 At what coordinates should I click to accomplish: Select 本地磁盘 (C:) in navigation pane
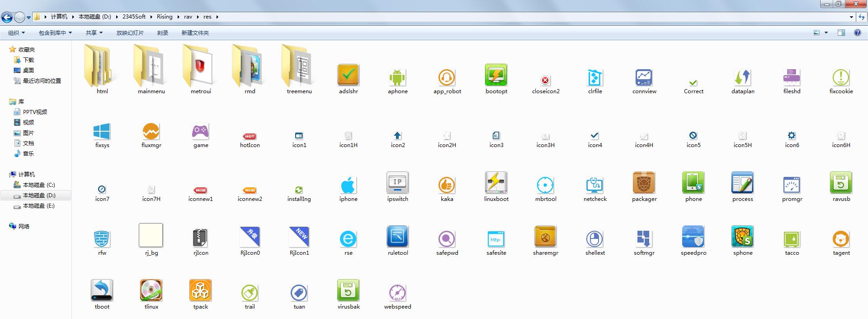pos(38,185)
